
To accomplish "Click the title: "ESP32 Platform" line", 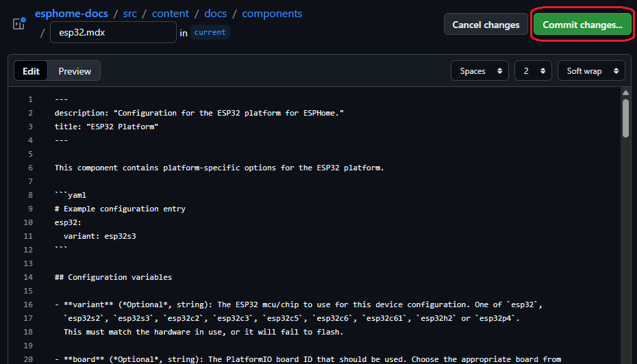I will click(x=106, y=127).
